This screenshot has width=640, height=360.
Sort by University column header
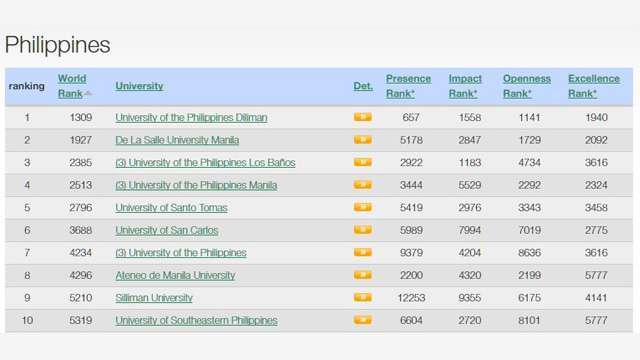(139, 86)
